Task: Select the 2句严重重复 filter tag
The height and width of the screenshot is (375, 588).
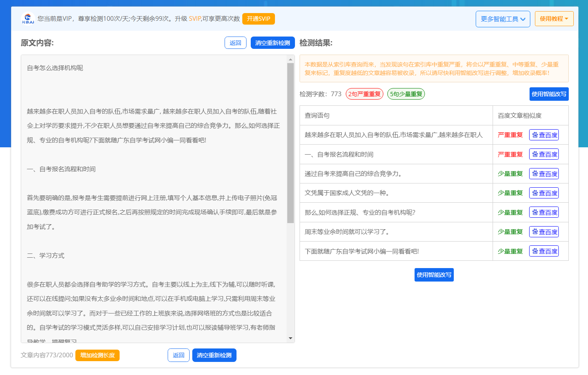Action: point(365,94)
